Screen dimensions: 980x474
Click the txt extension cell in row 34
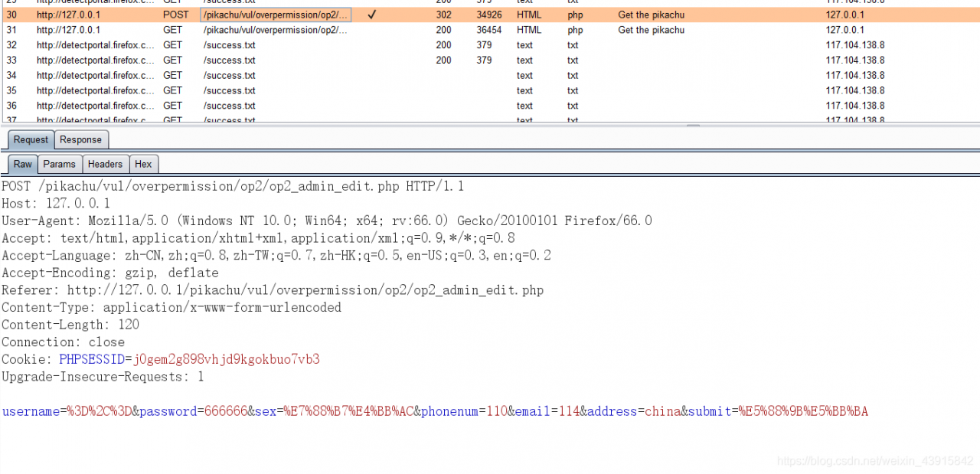click(x=573, y=75)
